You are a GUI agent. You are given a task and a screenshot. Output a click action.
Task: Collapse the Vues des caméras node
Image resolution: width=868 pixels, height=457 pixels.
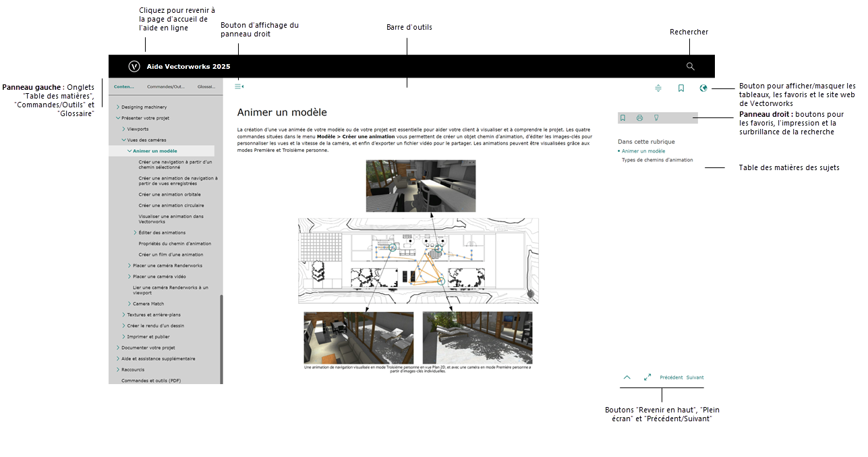pos(123,140)
